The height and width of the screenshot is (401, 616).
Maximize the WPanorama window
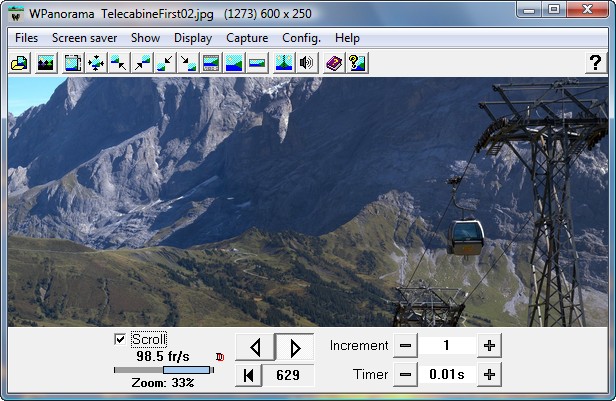click(x=554, y=9)
